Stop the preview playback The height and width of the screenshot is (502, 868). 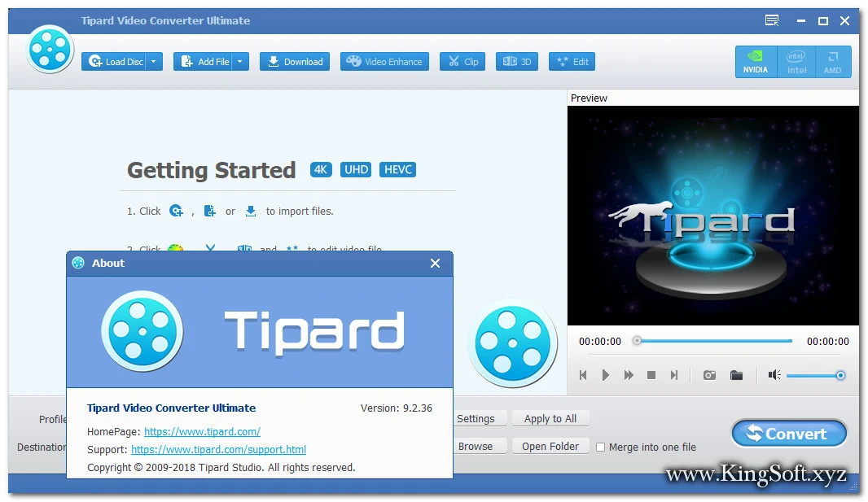651,375
